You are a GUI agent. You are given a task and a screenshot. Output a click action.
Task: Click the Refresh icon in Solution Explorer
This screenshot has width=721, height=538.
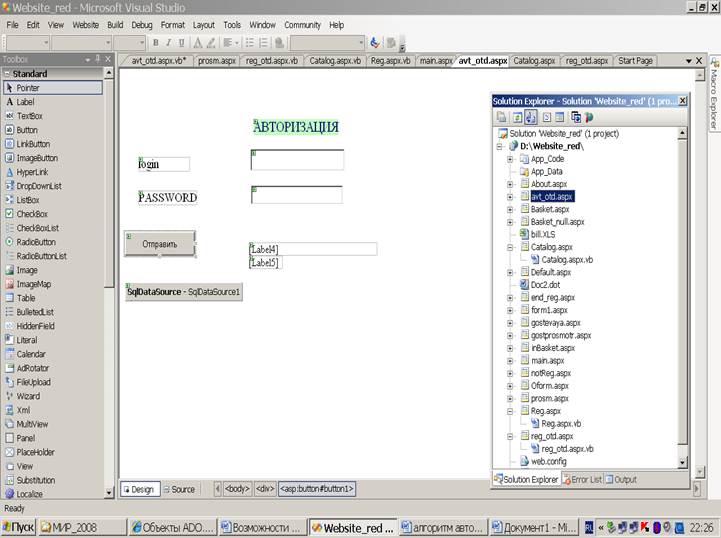[517, 118]
